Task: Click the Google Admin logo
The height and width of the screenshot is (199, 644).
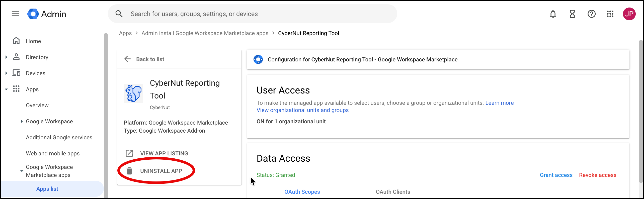Action: click(47, 14)
